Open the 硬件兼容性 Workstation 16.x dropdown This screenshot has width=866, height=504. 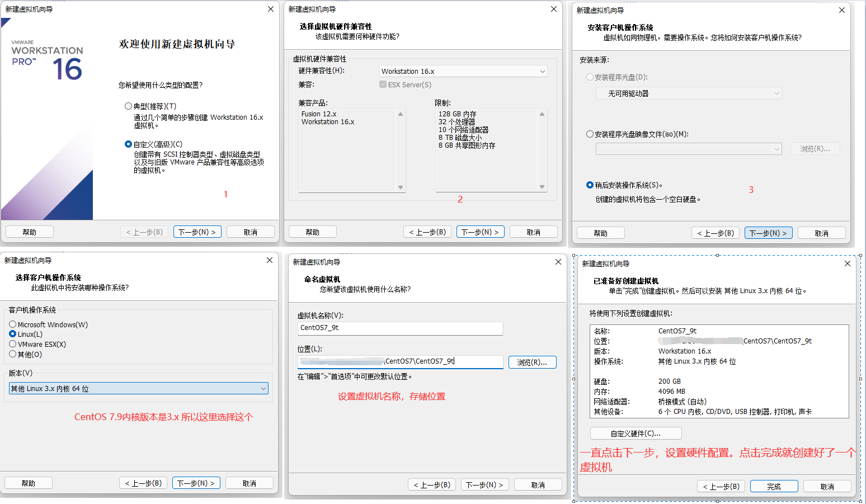point(463,72)
